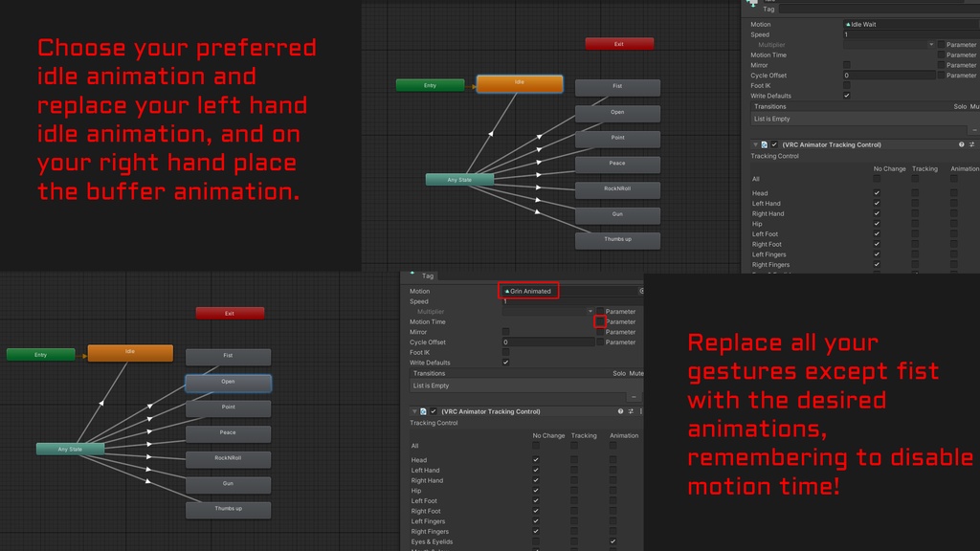
Task: Disable Tracking Control component checkbox in Grin Animated inspector
Action: coord(434,411)
